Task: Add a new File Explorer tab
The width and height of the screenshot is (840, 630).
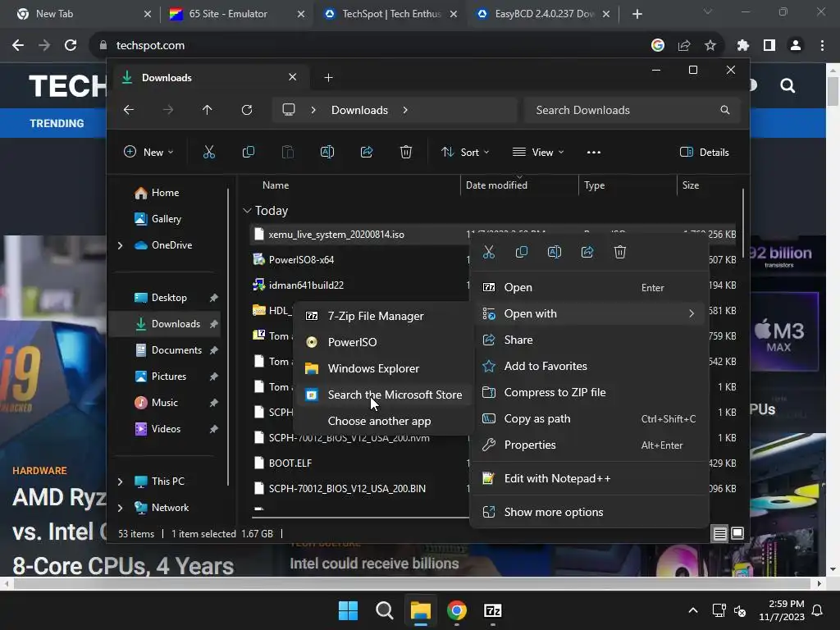Action: [328, 78]
